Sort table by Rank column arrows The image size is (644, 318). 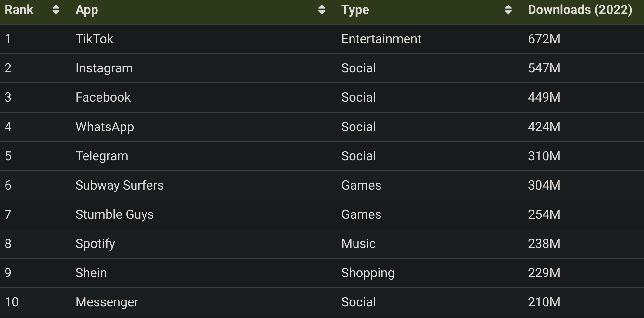[56, 10]
